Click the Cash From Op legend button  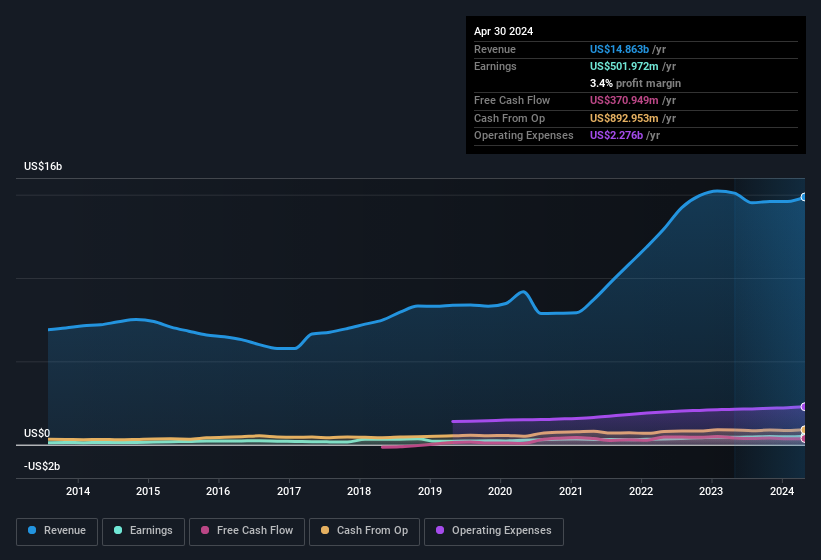(x=362, y=531)
